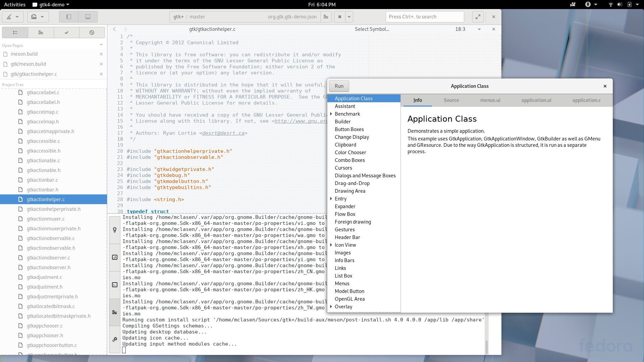
Task: Collapse the Open Pages section arrow
Action: pyautogui.click(x=101, y=45)
